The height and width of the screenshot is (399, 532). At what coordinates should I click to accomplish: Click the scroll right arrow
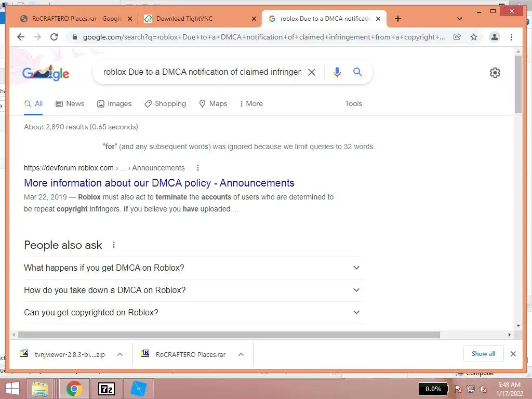[509, 335]
